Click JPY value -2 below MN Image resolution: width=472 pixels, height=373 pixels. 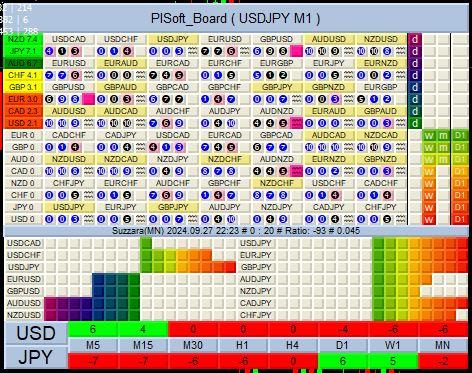tap(443, 361)
